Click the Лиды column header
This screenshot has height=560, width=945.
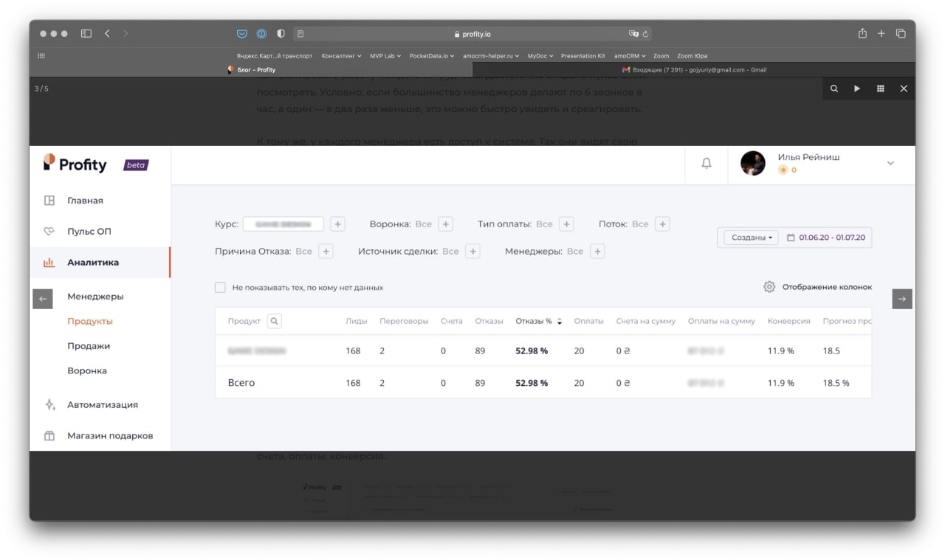point(357,322)
